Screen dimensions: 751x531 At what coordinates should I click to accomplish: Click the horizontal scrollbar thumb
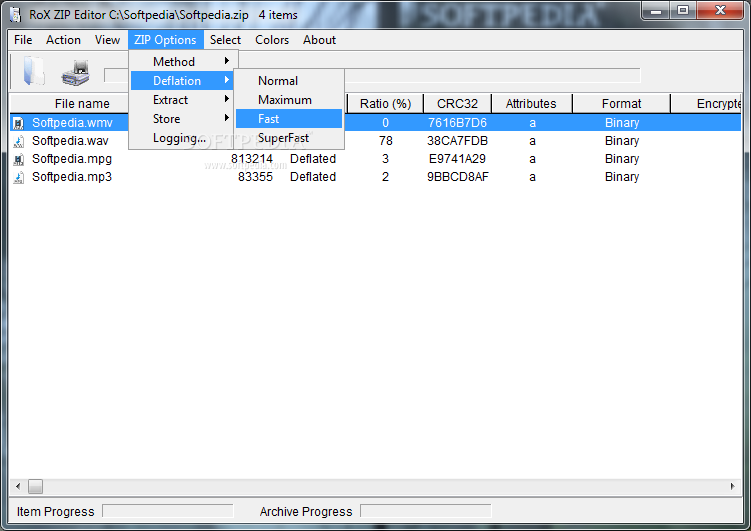tap(35, 486)
